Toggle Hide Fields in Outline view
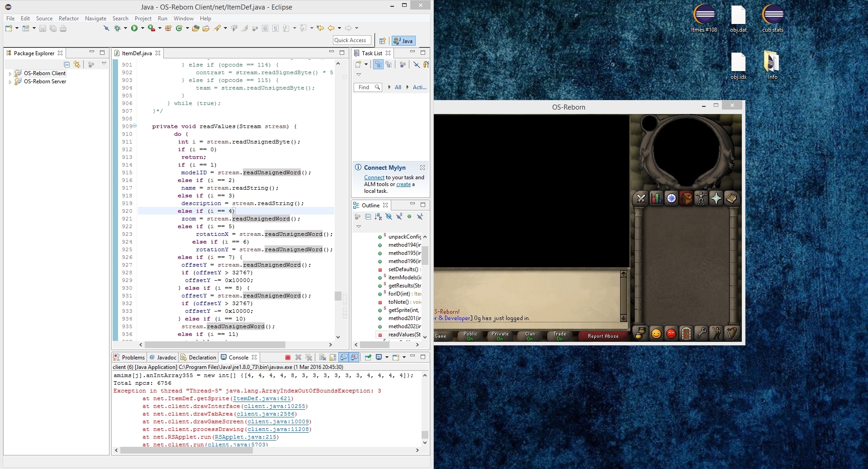Viewport: 868px width, 469px height. coord(389,217)
